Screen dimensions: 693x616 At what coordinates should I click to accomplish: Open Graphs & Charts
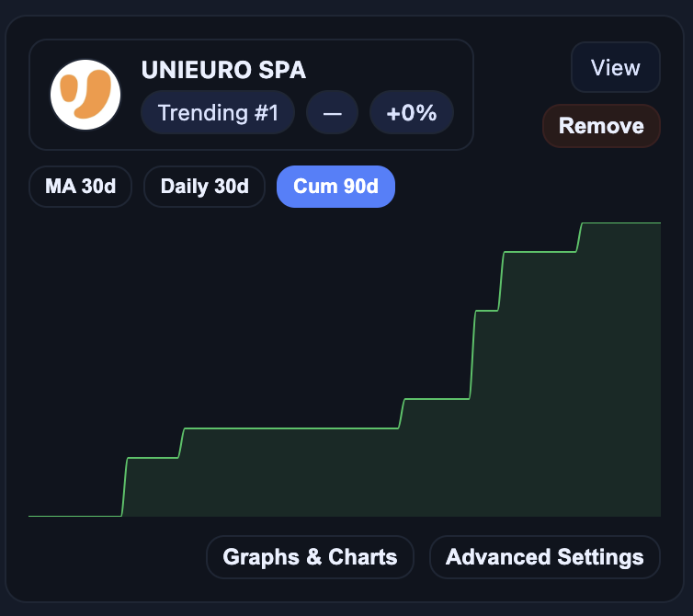[x=310, y=557]
